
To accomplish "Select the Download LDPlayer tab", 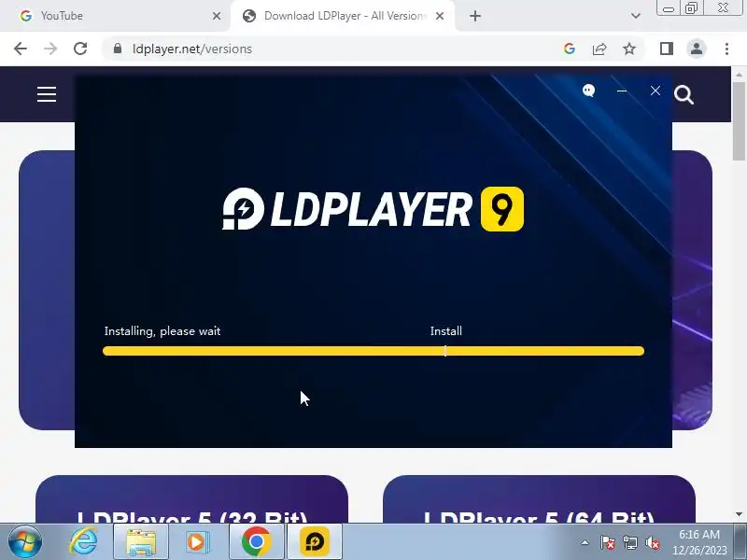I will [x=343, y=16].
